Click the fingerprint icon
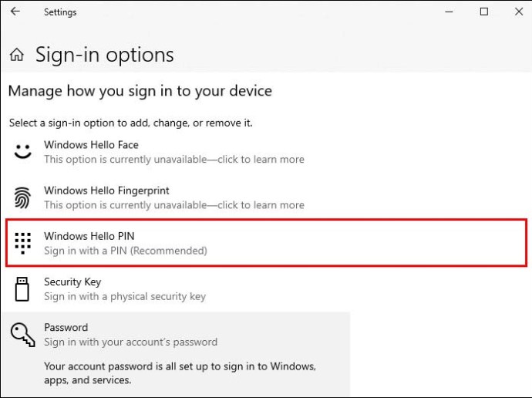The height and width of the screenshot is (398, 532). pos(22,197)
